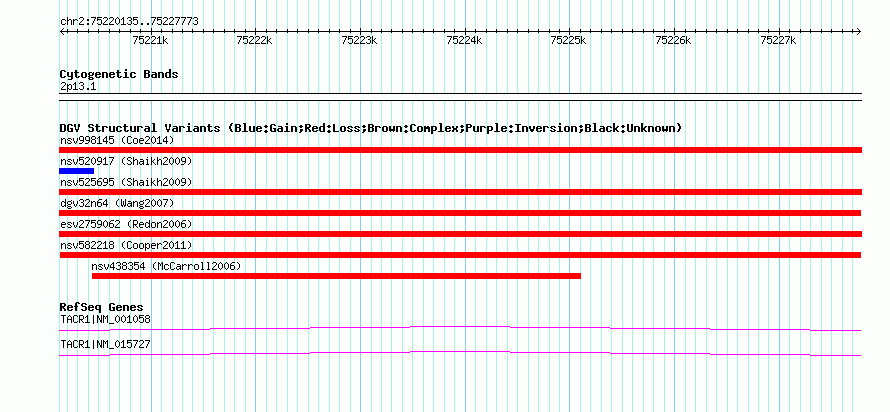Open the TACR1|NM_015727 gene label
The height and width of the screenshot is (412, 890).
point(106,344)
